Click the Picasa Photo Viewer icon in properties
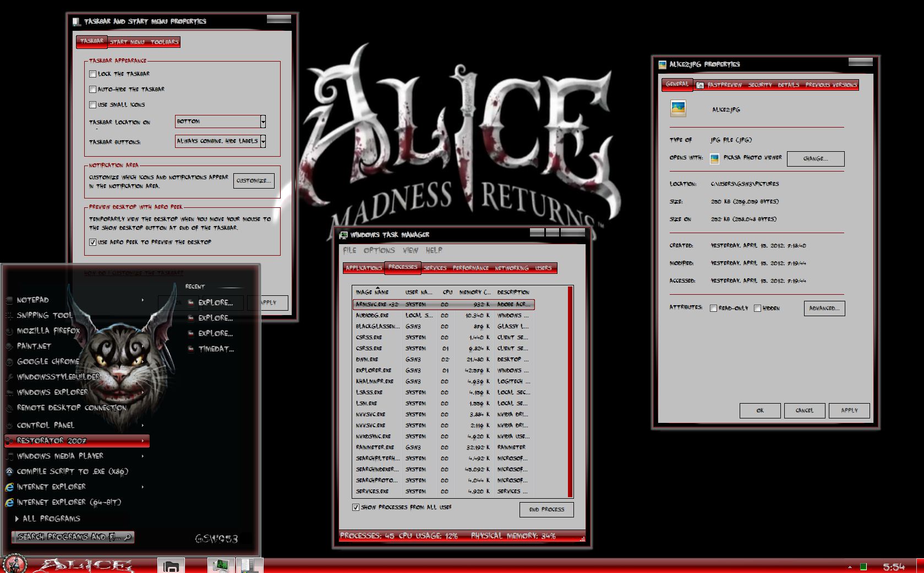The height and width of the screenshot is (573, 924). [714, 158]
